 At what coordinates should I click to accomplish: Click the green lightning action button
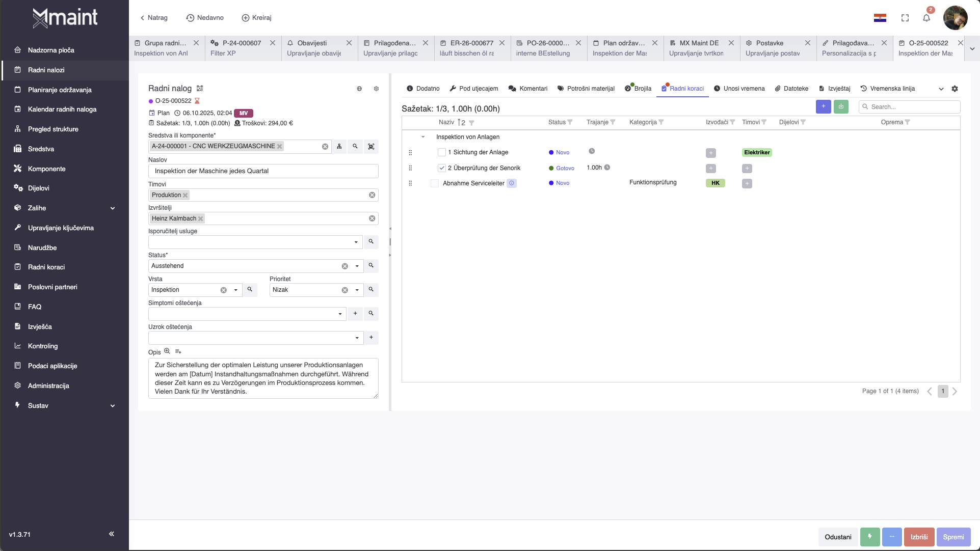pyautogui.click(x=870, y=537)
